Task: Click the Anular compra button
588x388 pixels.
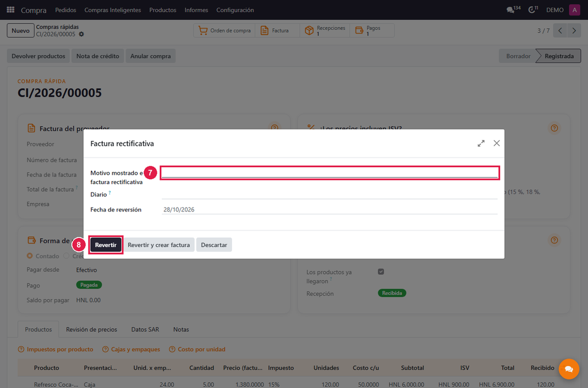Action: click(x=150, y=56)
